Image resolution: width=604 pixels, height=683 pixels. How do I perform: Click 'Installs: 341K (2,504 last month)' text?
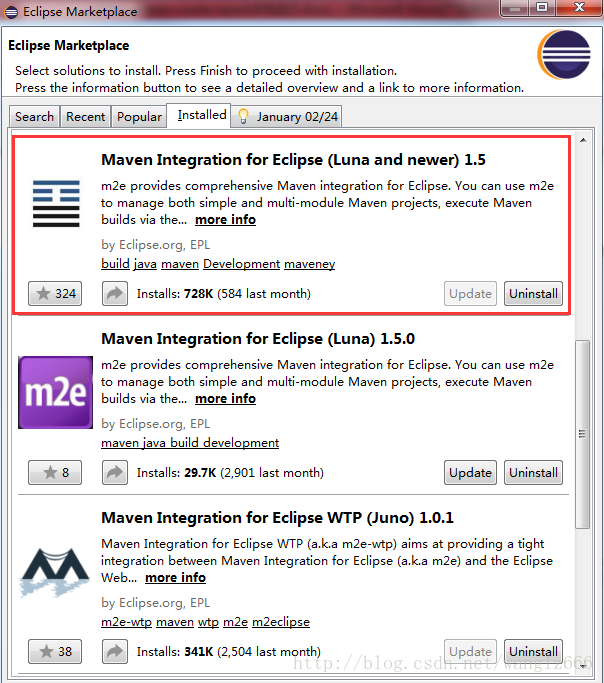pos(229,652)
